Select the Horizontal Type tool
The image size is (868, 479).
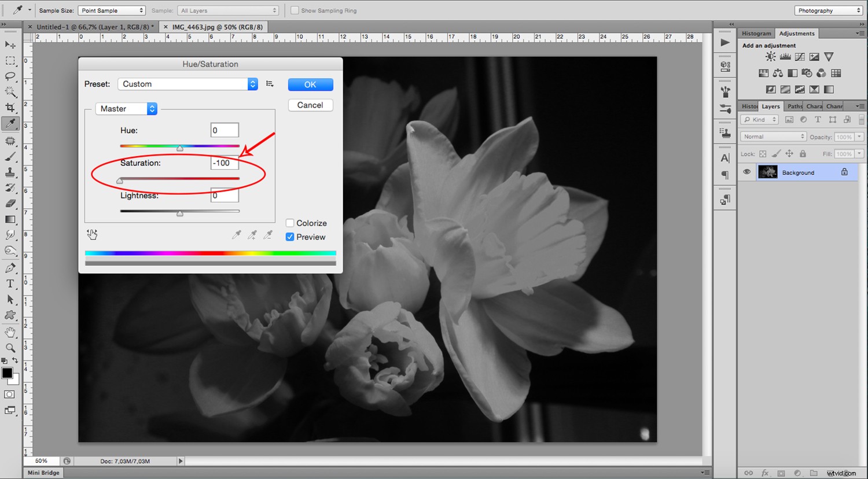tap(10, 284)
